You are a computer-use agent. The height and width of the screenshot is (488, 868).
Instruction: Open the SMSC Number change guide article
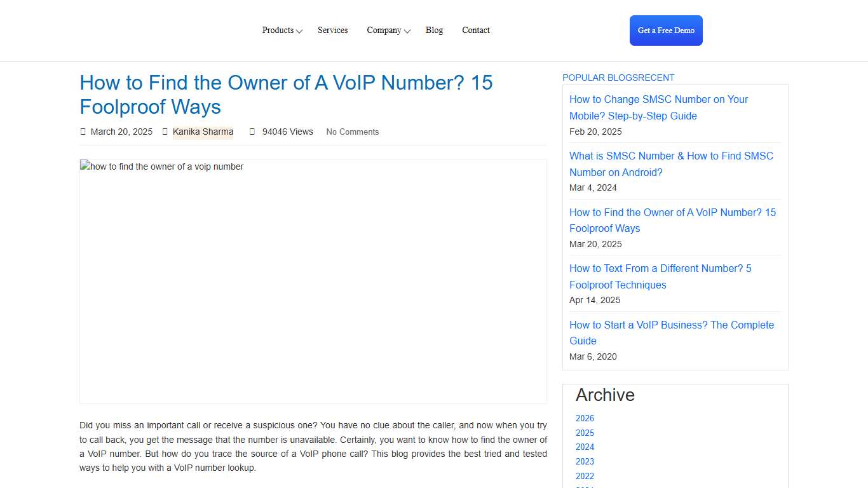(x=658, y=107)
